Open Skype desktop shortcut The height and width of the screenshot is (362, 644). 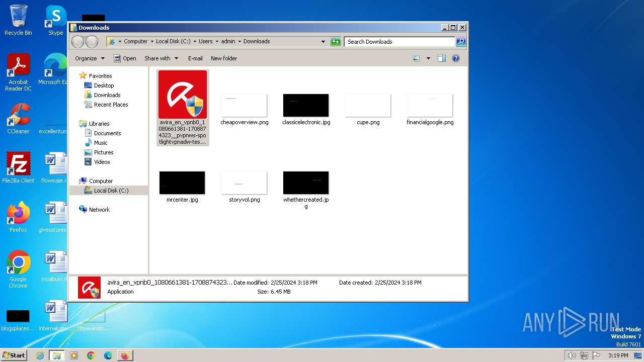click(x=55, y=21)
